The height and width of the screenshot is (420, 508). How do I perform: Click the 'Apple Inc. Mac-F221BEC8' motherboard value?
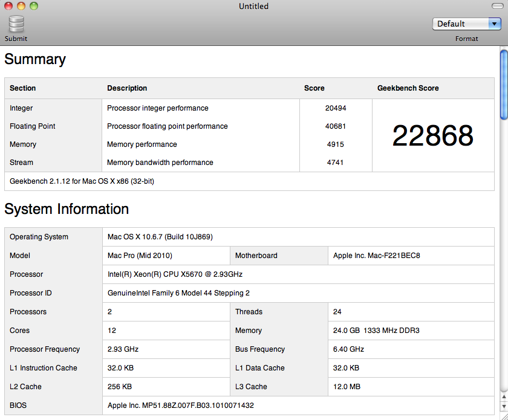(x=376, y=256)
